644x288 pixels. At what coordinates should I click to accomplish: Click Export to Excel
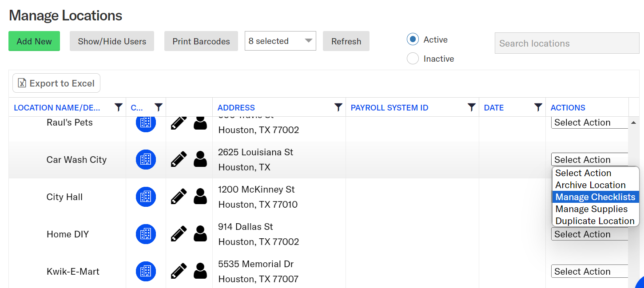click(56, 83)
